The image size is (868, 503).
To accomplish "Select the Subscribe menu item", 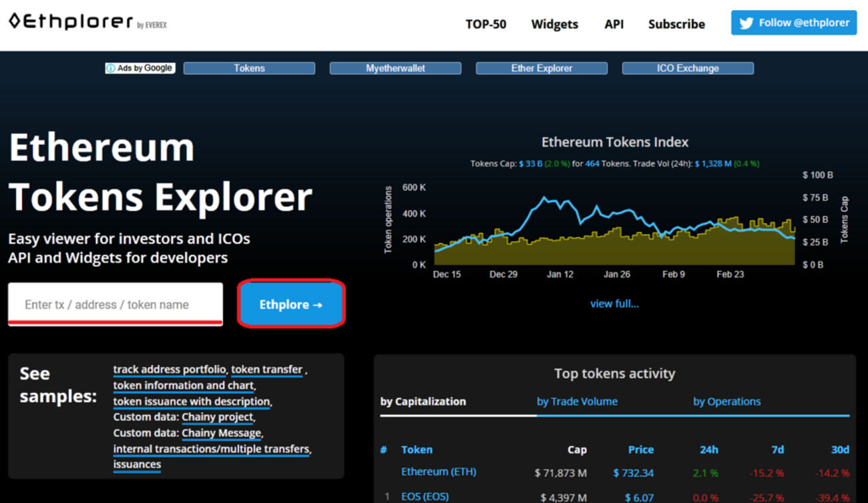I will click(676, 24).
